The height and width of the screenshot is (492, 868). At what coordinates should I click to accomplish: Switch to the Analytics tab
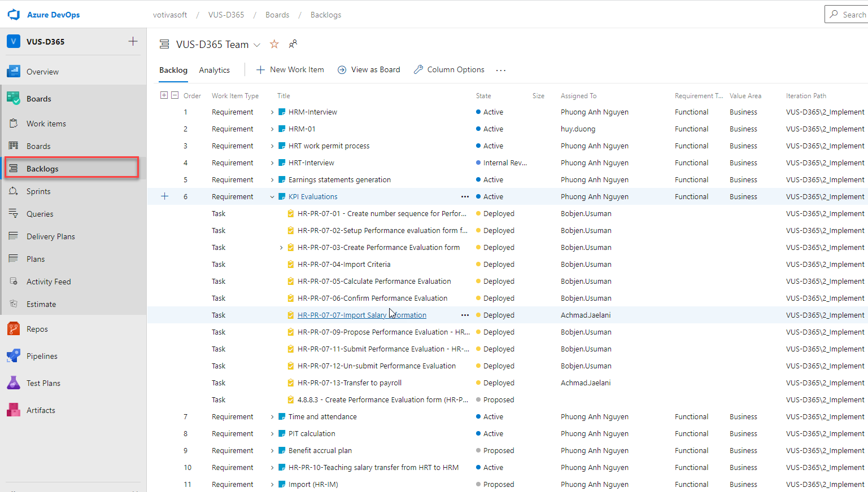click(215, 70)
